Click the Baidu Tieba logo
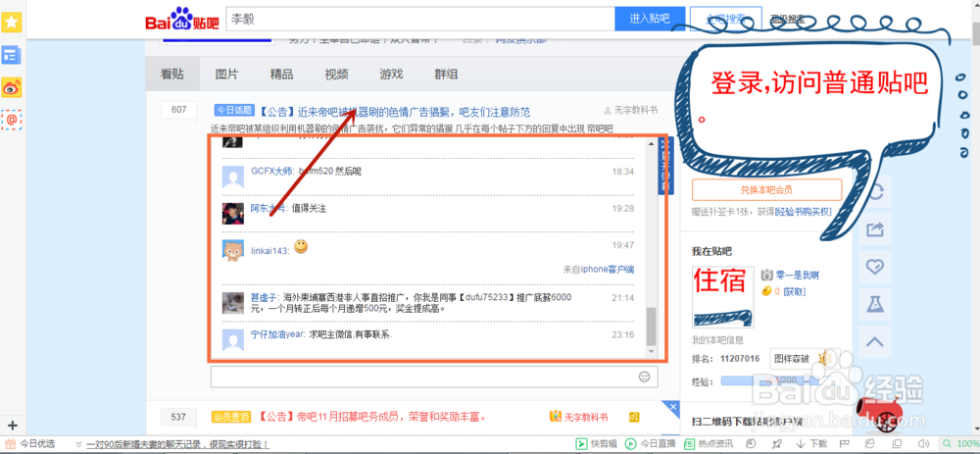The image size is (980, 454). pyautogui.click(x=182, y=19)
